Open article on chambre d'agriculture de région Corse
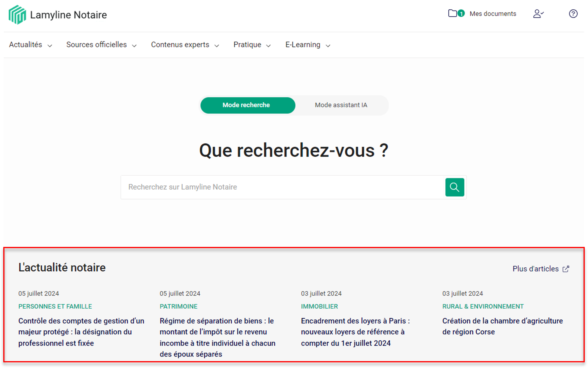The height and width of the screenshot is (368, 588). [502, 326]
